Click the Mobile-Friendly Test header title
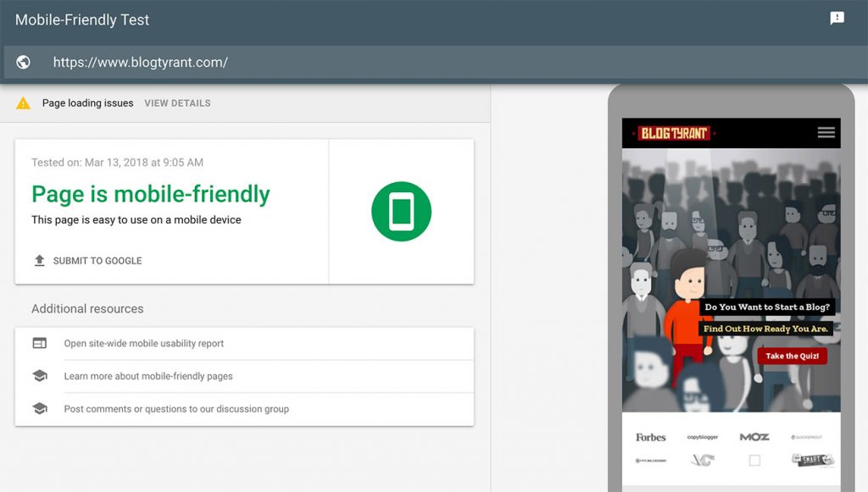 82,19
